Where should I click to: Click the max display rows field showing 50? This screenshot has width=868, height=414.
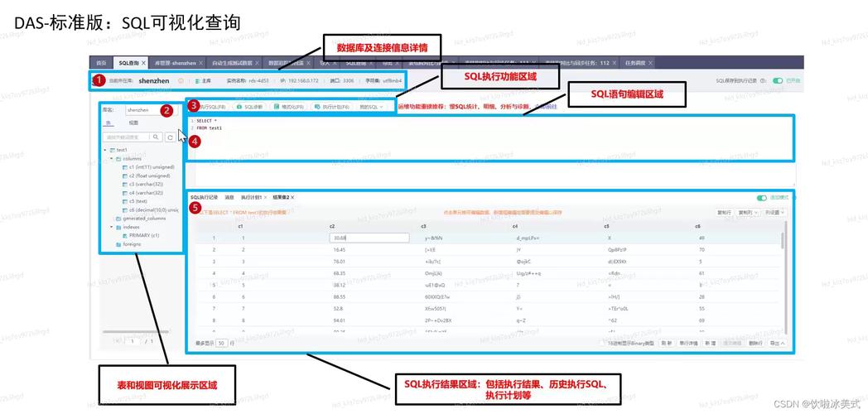tap(221, 343)
